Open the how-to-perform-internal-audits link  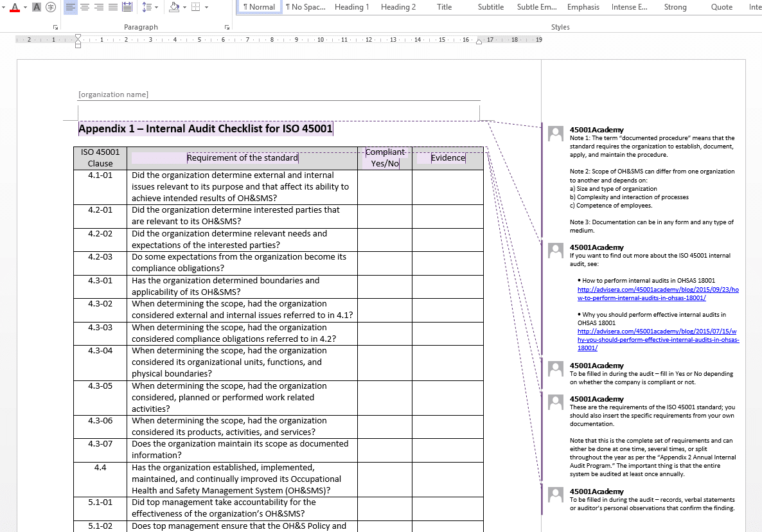coord(657,294)
